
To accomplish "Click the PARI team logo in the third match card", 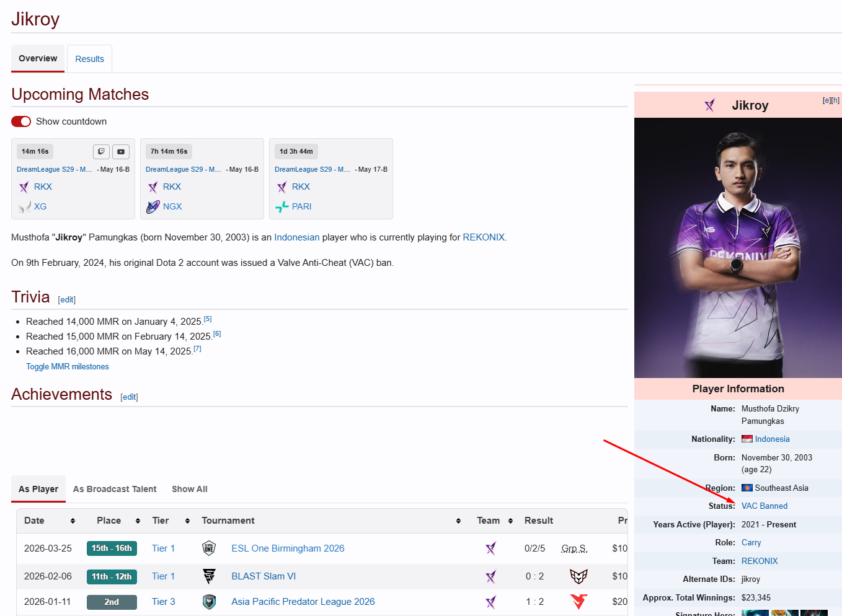I will [282, 207].
